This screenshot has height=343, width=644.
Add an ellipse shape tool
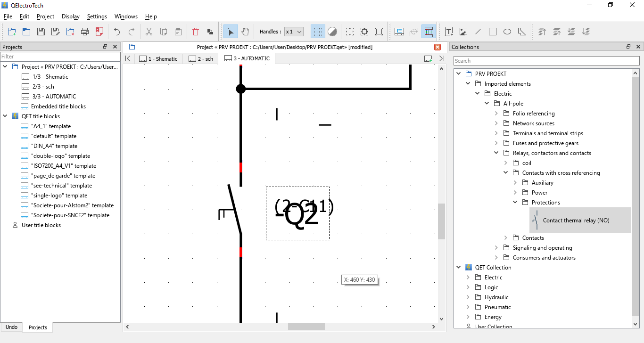[x=507, y=32]
